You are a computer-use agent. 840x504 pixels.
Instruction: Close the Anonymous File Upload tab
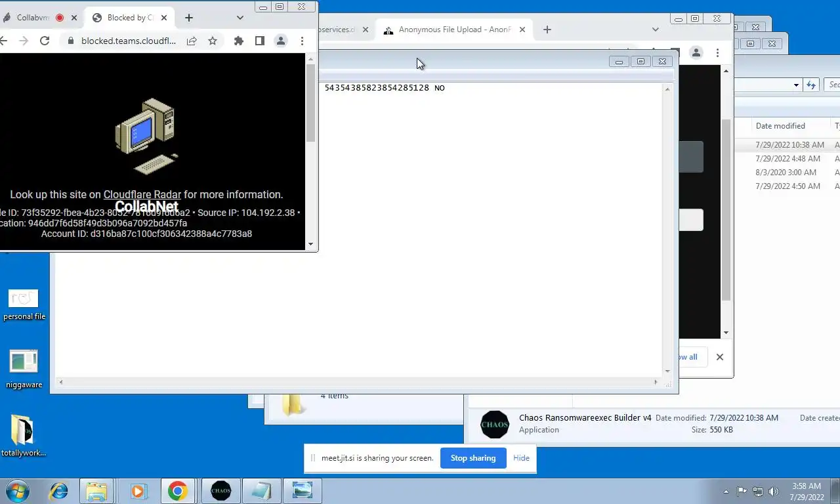tap(523, 30)
